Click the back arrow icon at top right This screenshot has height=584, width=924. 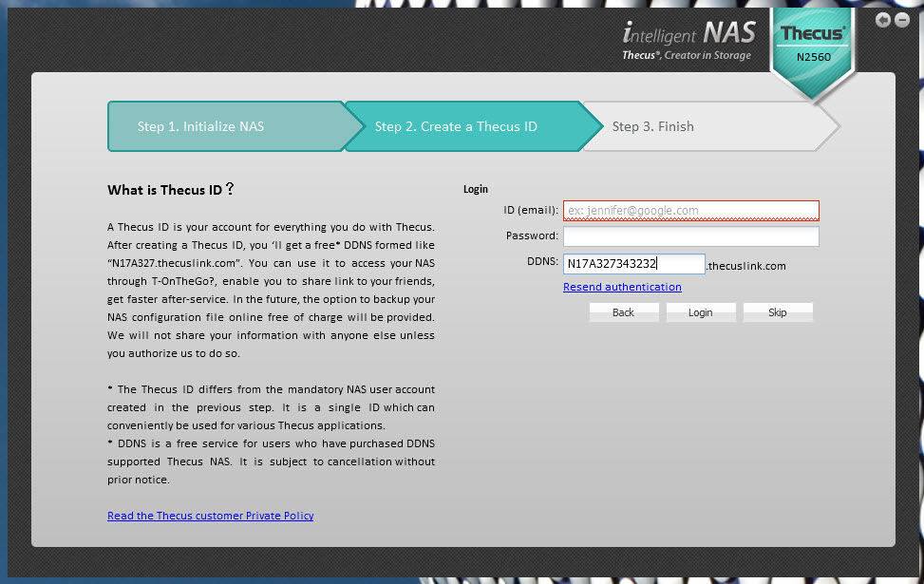click(883, 20)
